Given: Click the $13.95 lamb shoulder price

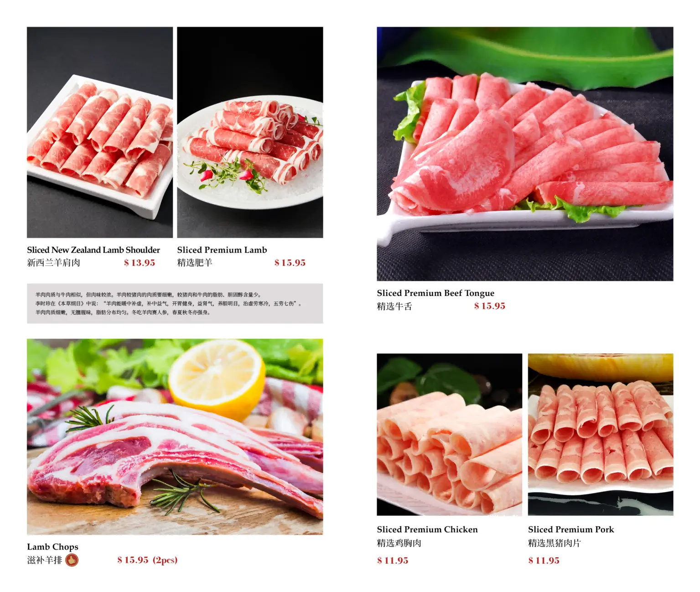Looking at the screenshot, I should point(140,263).
